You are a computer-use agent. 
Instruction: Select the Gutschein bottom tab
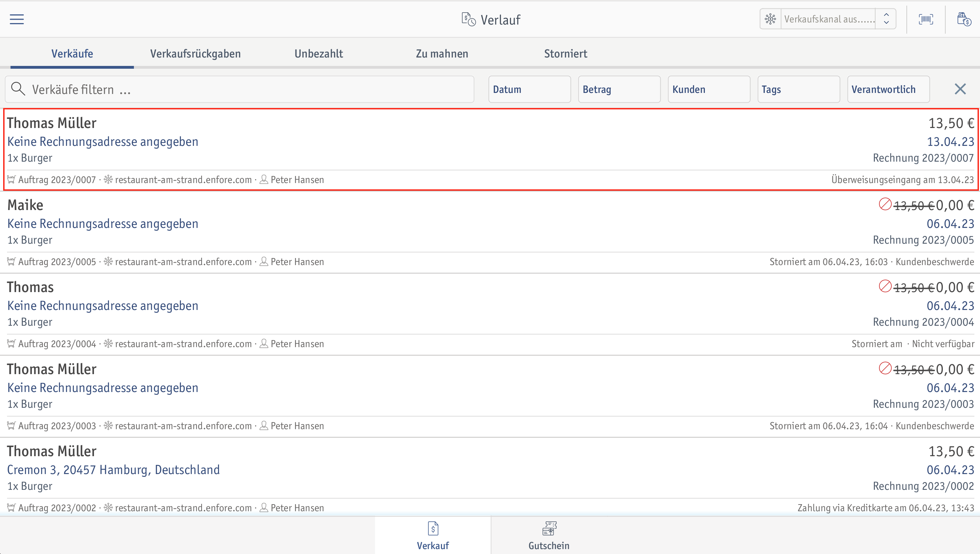pyautogui.click(x=549, y=535)
